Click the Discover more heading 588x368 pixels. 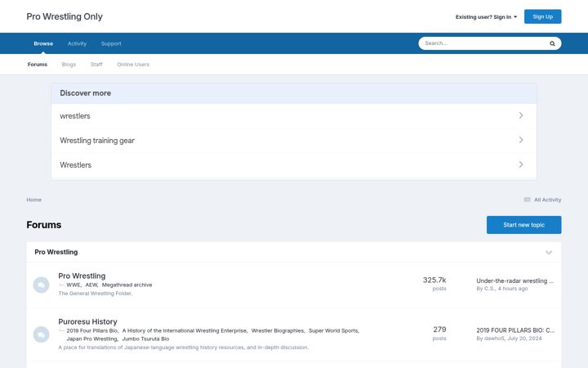(x=86, y=93)
